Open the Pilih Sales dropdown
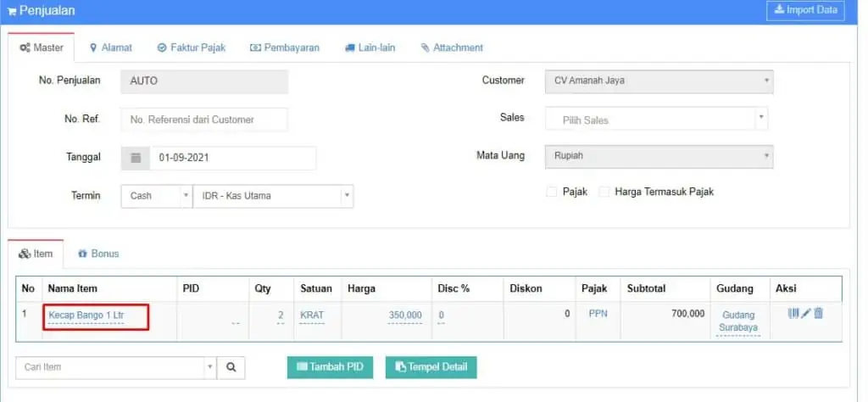This screenshot has height=402, width=868. point(657,119)
